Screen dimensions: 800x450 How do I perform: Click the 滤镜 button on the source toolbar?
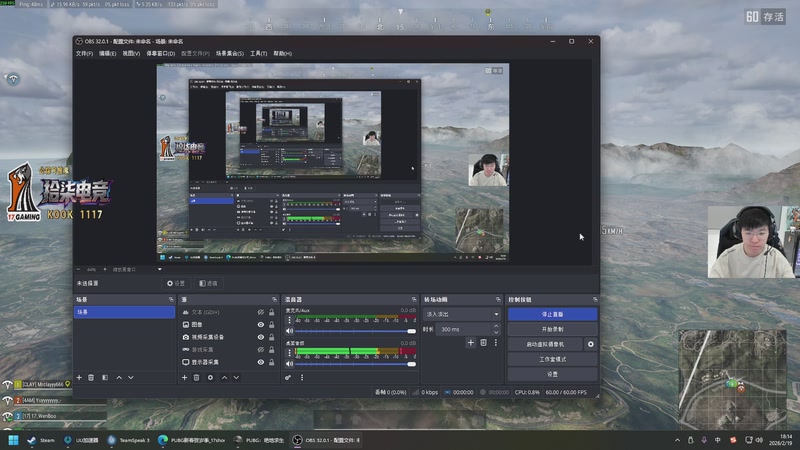click(208, 283)
